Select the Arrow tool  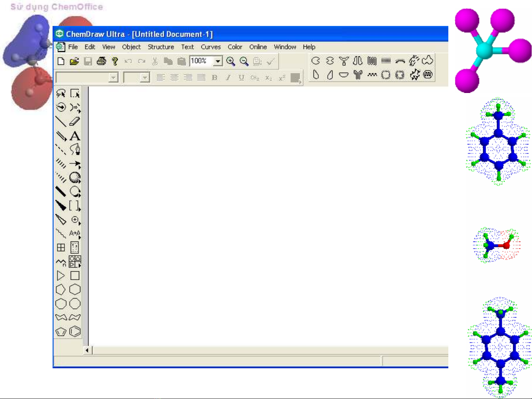click(x=75, y=164)
